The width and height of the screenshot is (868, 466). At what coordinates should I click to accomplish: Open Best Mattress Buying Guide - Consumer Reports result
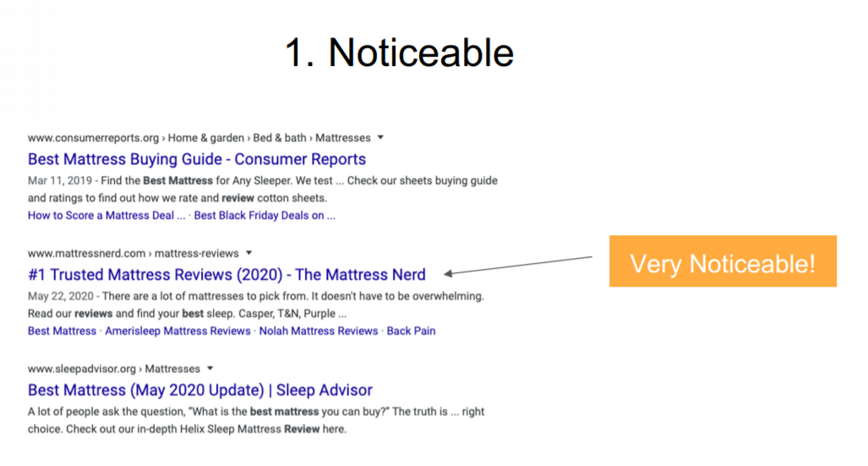197,160
